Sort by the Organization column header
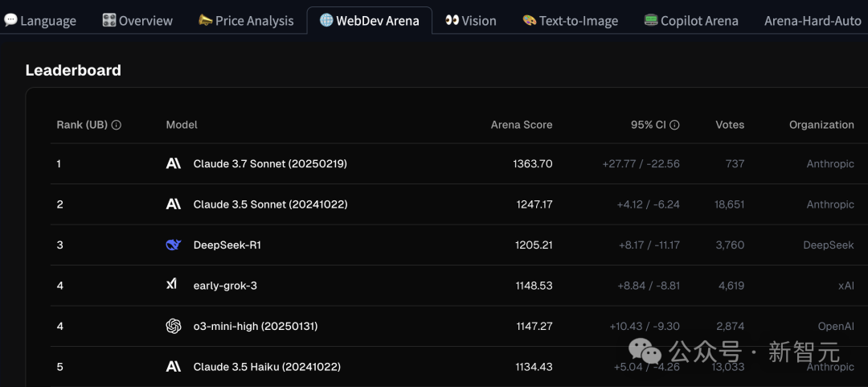This screenshot has height=387, width=868. (x=821, y=126)
